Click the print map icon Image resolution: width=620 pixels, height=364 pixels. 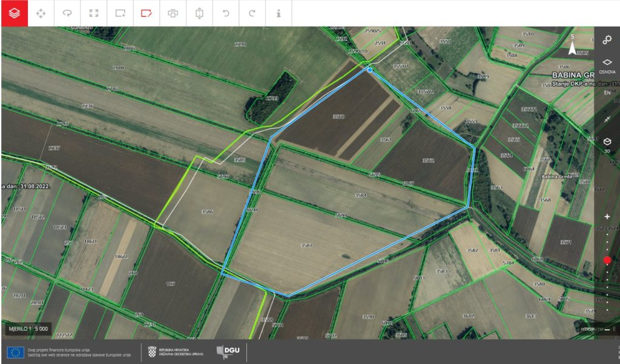173,13
